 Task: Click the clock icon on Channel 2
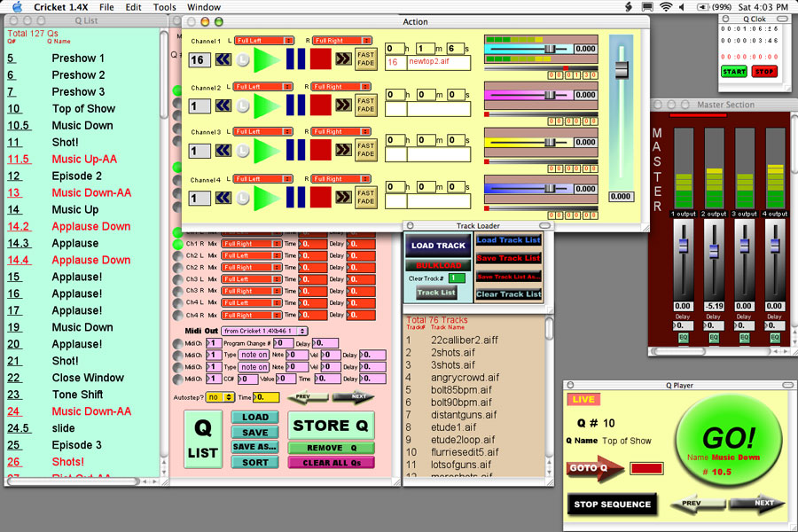point(242,106)
